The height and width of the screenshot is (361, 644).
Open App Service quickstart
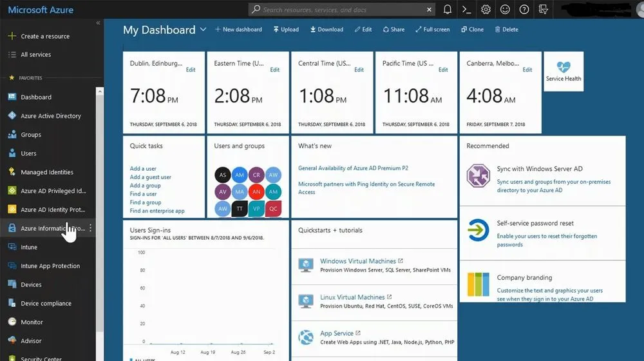pos(337,333)
